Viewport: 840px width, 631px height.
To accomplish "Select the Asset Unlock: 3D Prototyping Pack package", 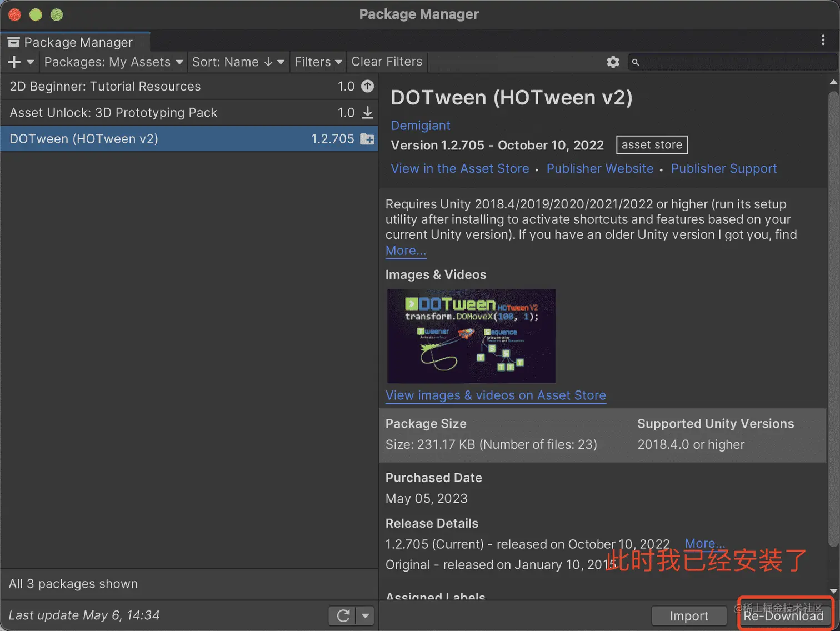I will click(x=167, y=112).
